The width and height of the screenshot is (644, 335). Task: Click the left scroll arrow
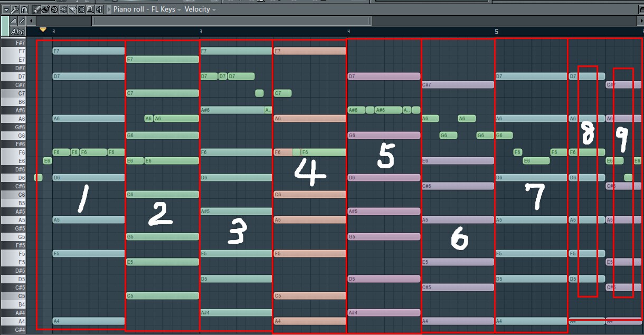pyautogui.click(x=32, y=21)
